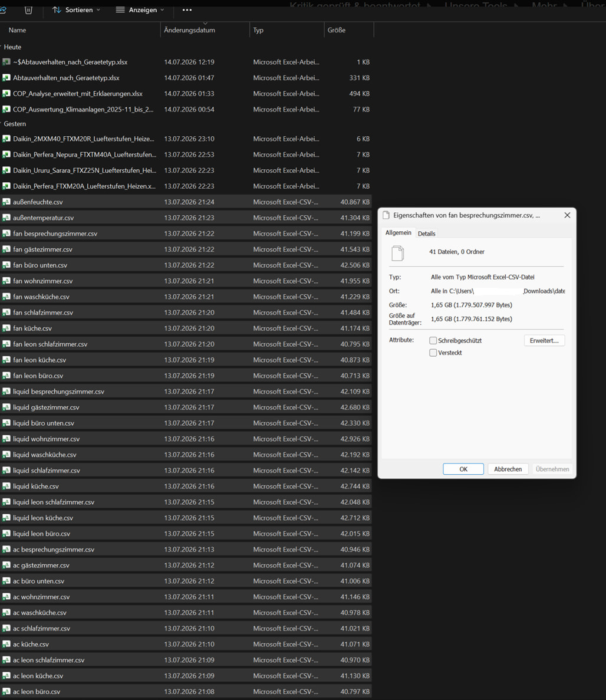
Task: Sort by the Änderungsdatum column header
Action: pos(189,30)
